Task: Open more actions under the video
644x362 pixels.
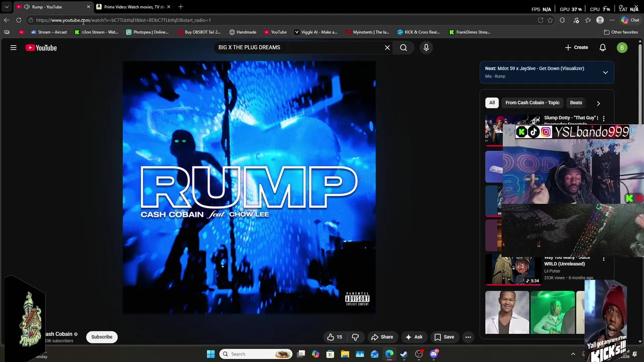Action: (x=468, y=337)
